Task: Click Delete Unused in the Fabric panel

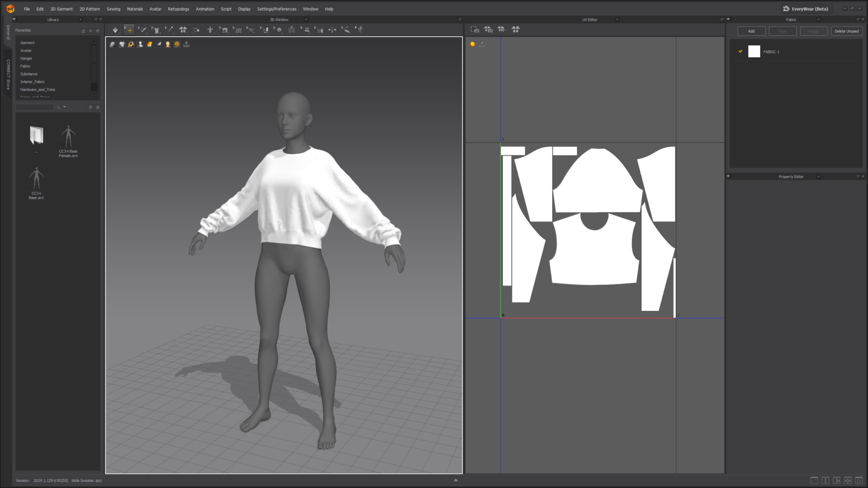Action: [x=847, y=31]
